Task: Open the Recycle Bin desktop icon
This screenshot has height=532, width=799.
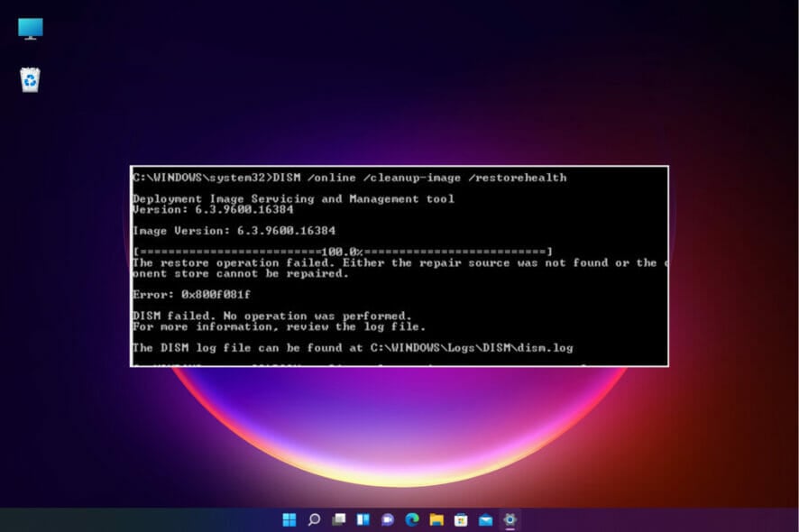Action: [30, 80]
